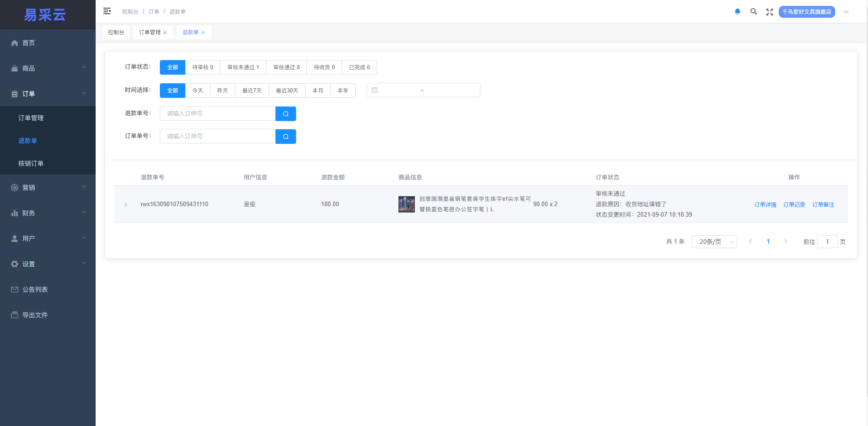
Task: Open 核销订单 in the sidebar
Action: click(31, 163)
